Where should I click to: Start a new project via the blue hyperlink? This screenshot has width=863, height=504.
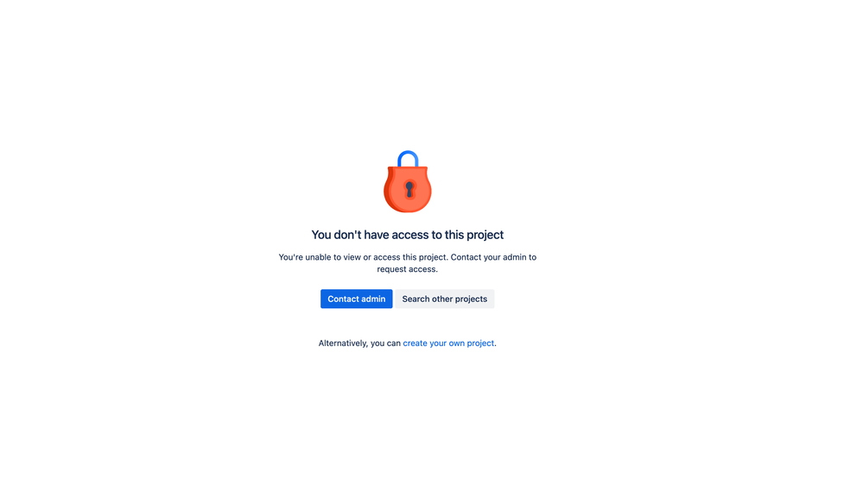coord(448,343)
